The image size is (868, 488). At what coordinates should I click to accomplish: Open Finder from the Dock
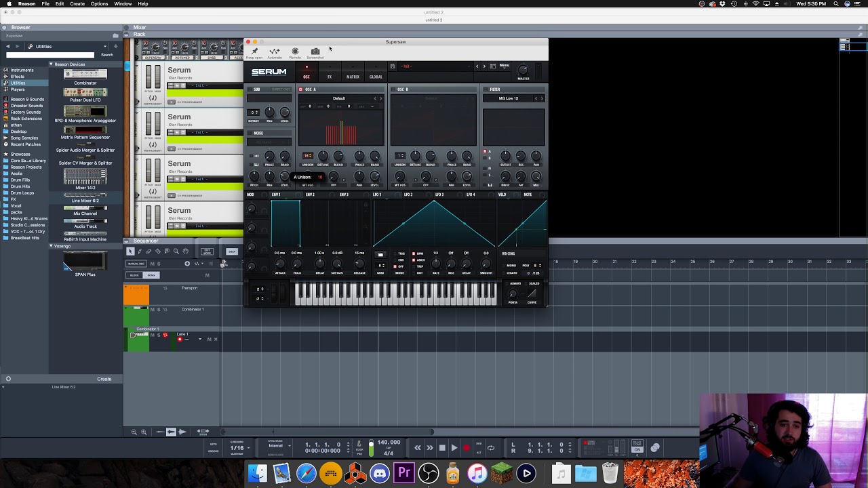tap(258, 473)
